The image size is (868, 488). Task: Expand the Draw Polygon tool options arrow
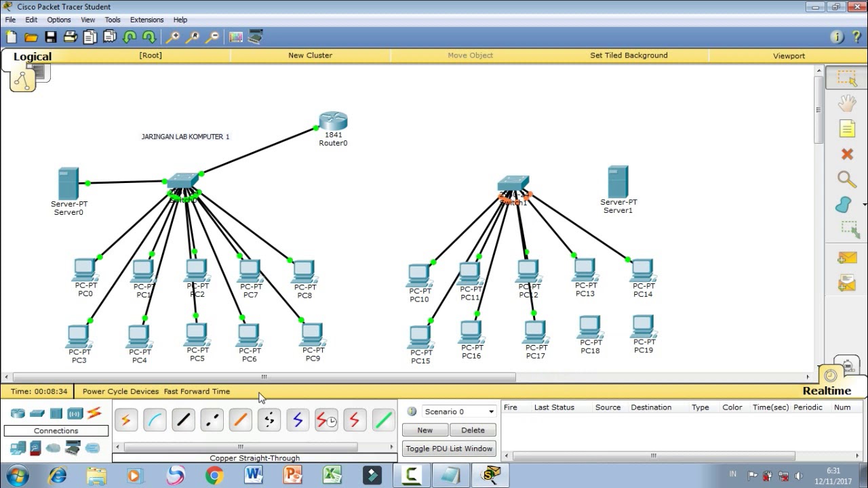pos(865,204)
